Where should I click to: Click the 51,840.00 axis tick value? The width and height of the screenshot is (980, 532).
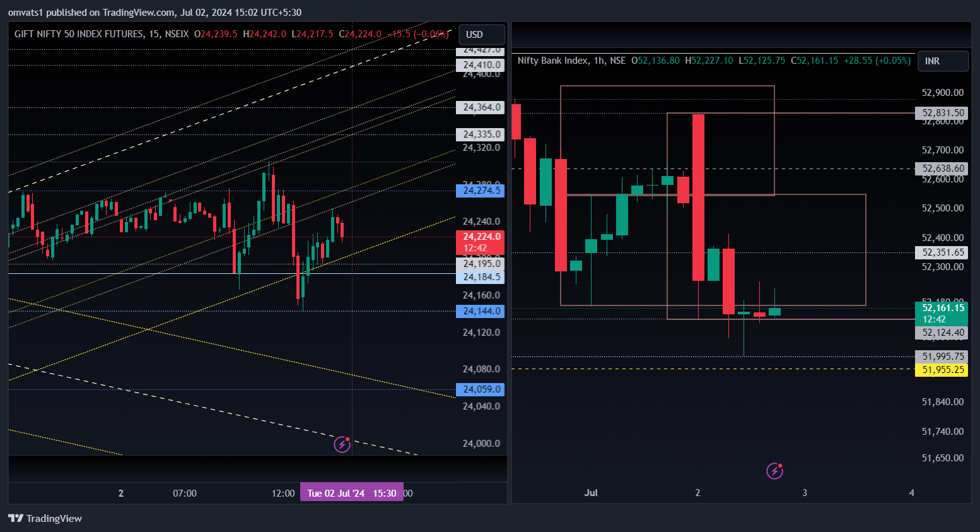tap(943, 402)
